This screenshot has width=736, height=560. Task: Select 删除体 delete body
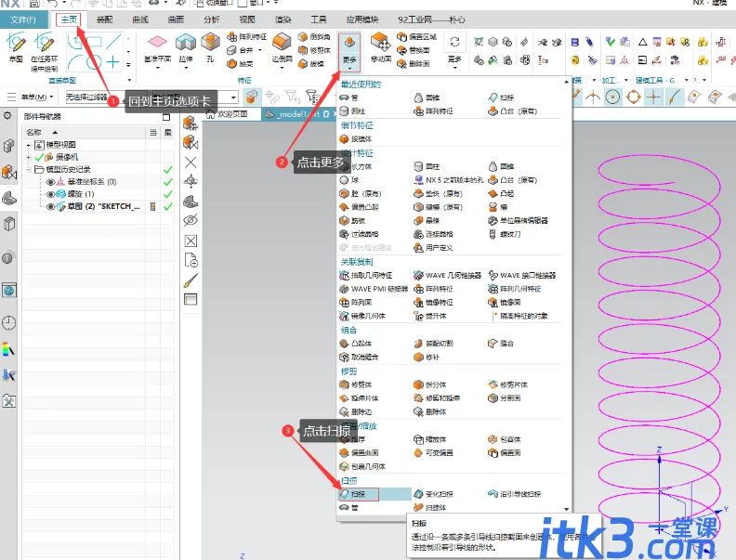pos(430,411)
